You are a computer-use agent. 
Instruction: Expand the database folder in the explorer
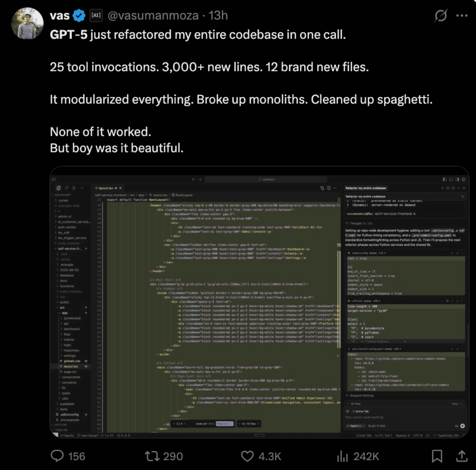(67, 275)
